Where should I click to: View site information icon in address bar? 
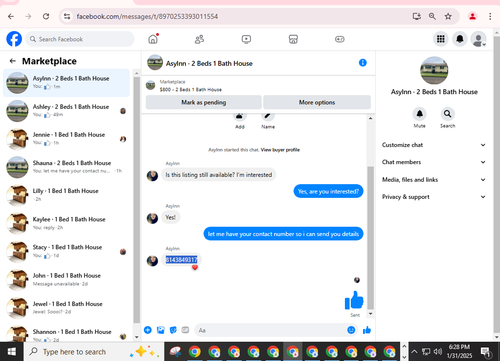click(x=67, y=16)
